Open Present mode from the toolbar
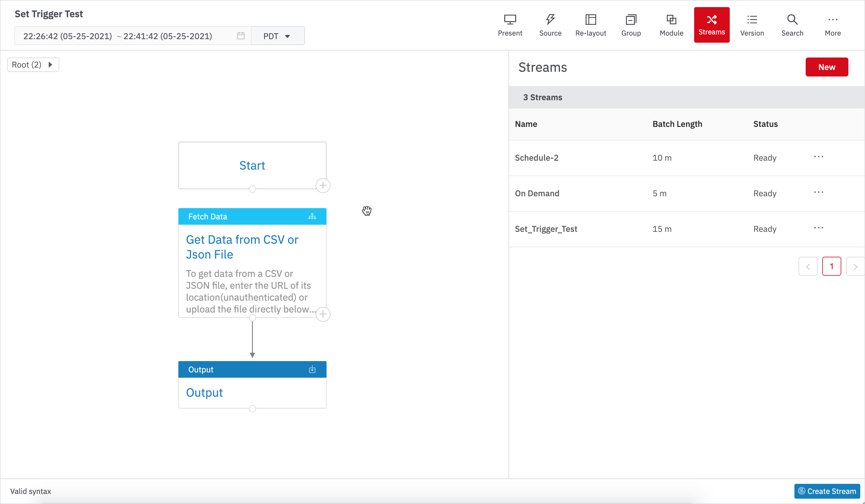Viewport: 865px width, 504px height. (x=510, y=25)
